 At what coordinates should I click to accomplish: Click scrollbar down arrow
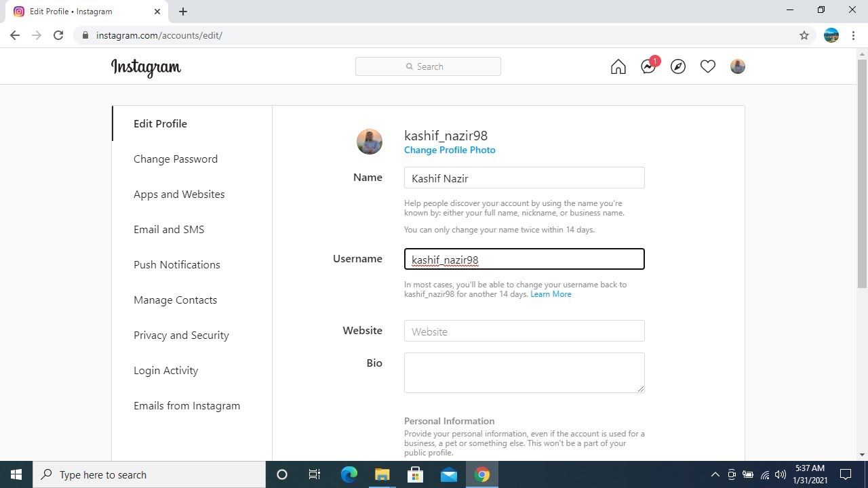click(863, 455)
